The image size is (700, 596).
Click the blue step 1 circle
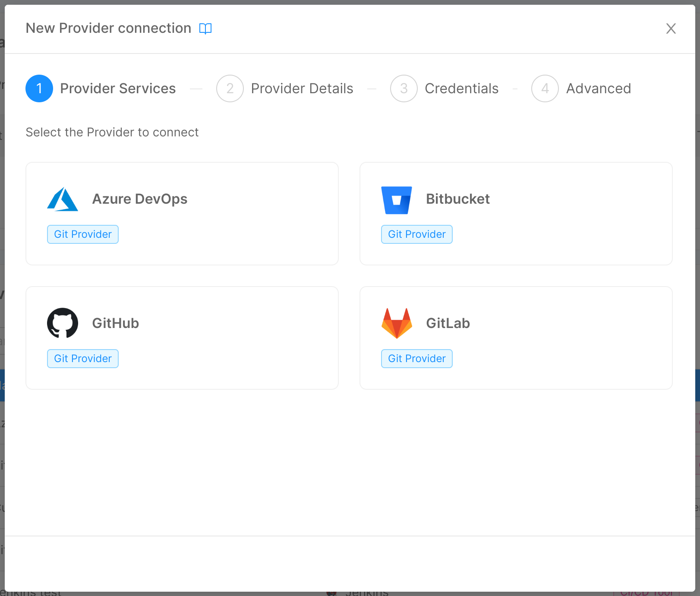tap(39, 88)
